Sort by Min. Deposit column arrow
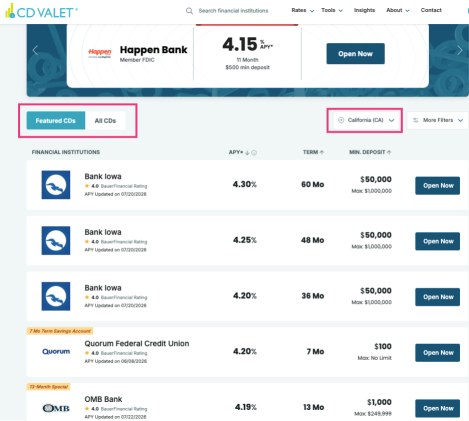The image size is (469, 421). click(389, 152)
